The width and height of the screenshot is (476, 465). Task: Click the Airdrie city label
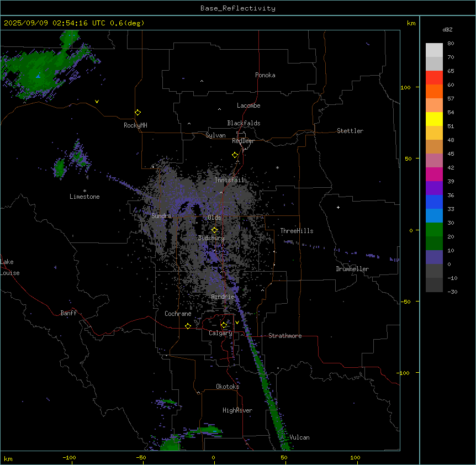click(223, 297)
